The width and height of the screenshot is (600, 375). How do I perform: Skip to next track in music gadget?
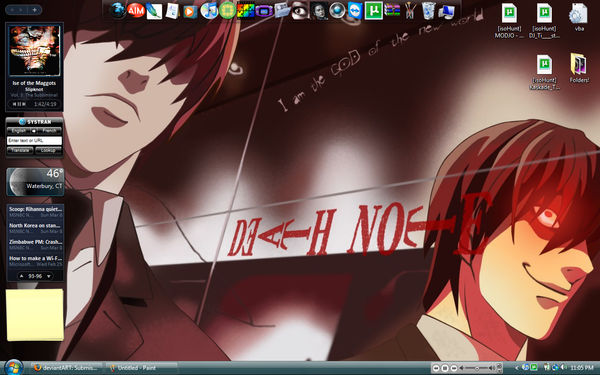(x=24, y=104)
